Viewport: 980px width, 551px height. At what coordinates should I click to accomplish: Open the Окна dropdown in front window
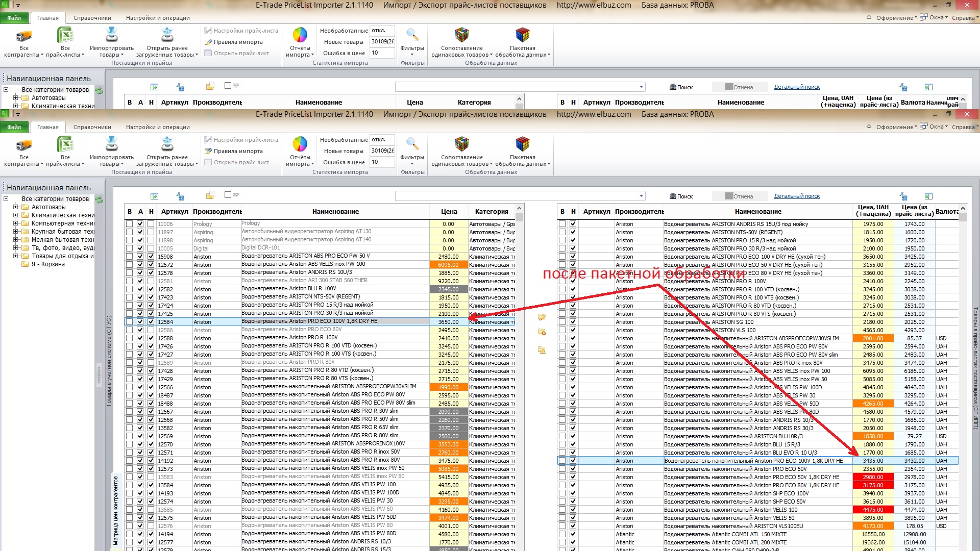pyautogui.click(x=935, y=127)
